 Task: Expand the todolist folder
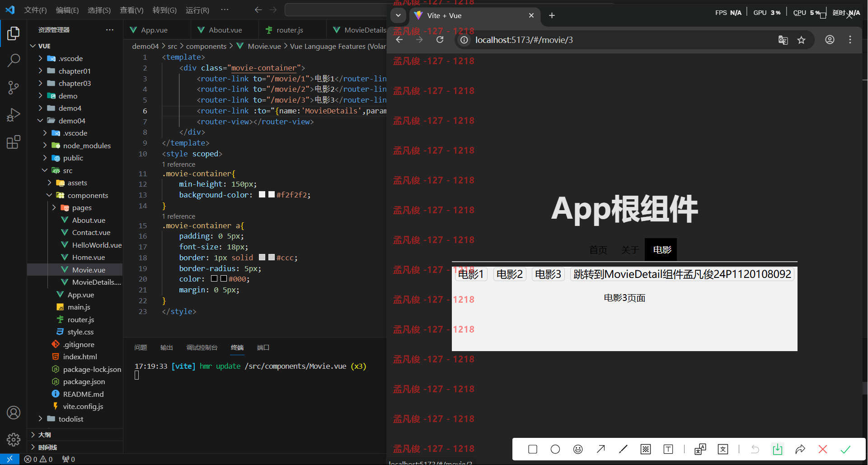[x=41, y=419]
